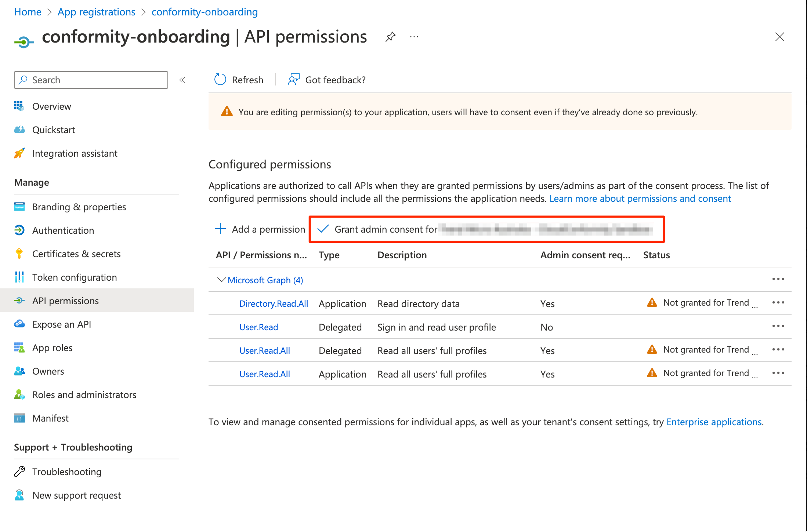Click the checkmark icon for admin consent
Screen dimensions: 807x532
point(323,229)
